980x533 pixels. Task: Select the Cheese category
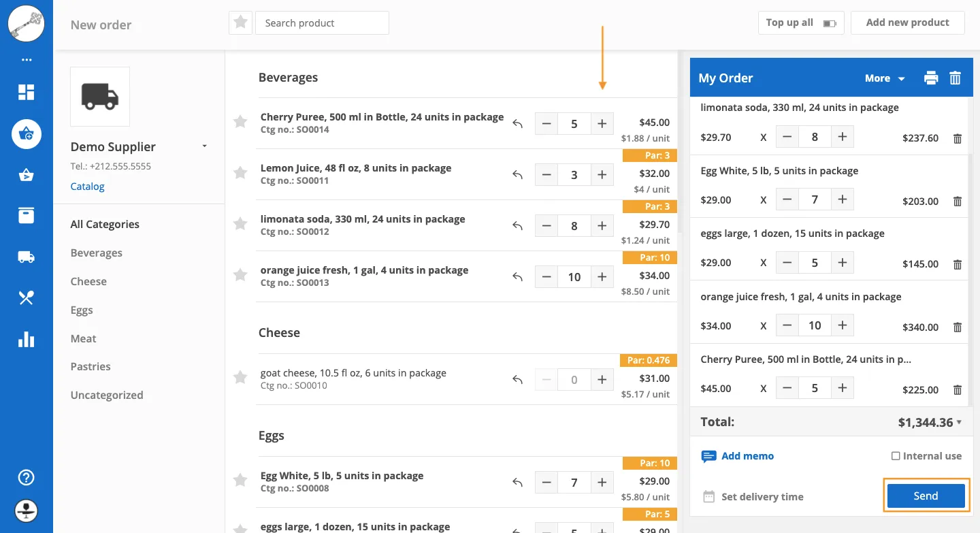[x=88, y=281]
